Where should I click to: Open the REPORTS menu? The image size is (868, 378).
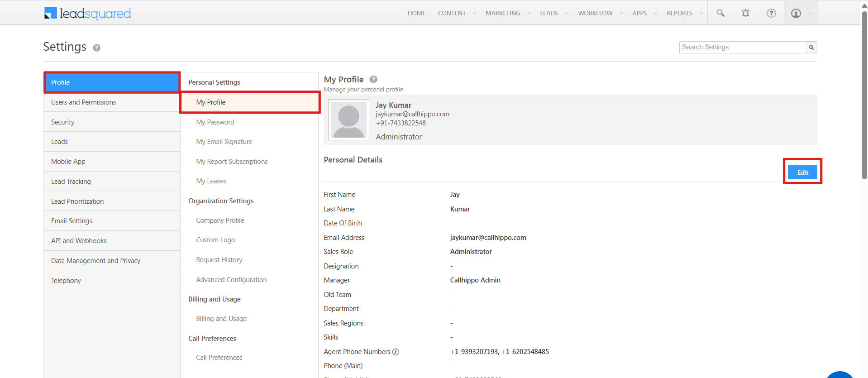(x=679, y=13)
